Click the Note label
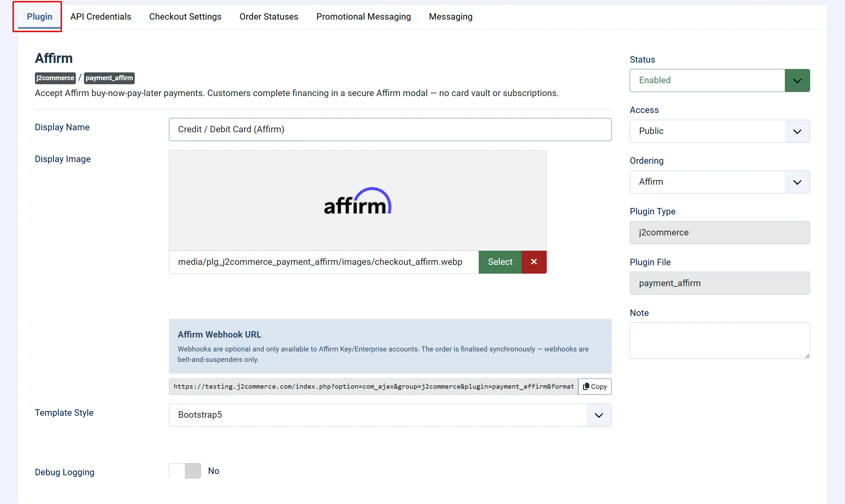 [639, 313]
